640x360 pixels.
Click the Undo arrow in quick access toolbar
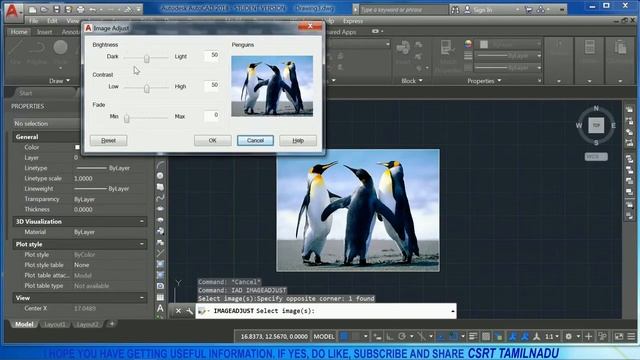[93, 9]
